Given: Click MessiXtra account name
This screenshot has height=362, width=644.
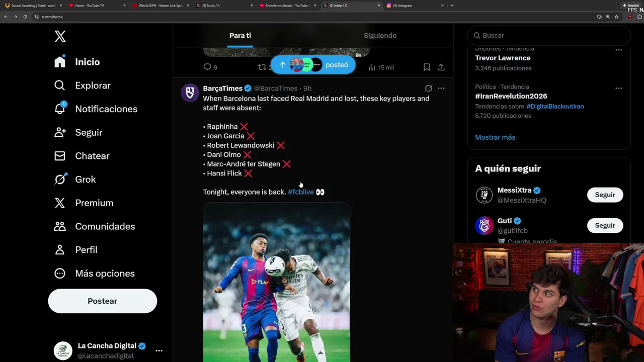Looking at the screenshot, I should (514, 190).
